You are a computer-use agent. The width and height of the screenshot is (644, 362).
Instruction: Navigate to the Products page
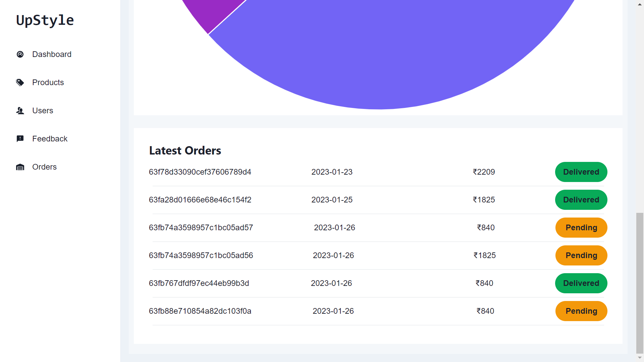pos(48,82)
